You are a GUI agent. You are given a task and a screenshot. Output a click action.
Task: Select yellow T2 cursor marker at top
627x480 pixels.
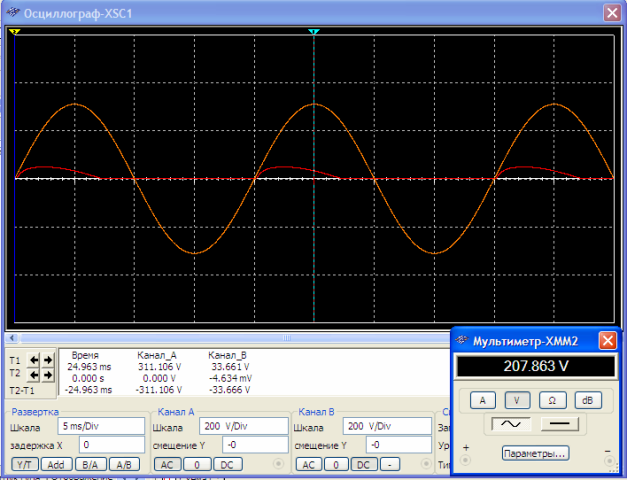pos(15,31)
